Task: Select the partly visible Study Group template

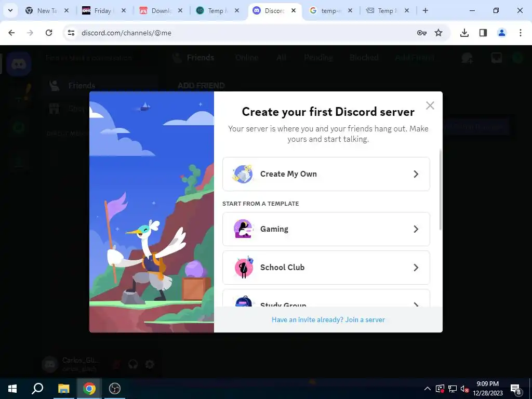Action: pos(326,298)
